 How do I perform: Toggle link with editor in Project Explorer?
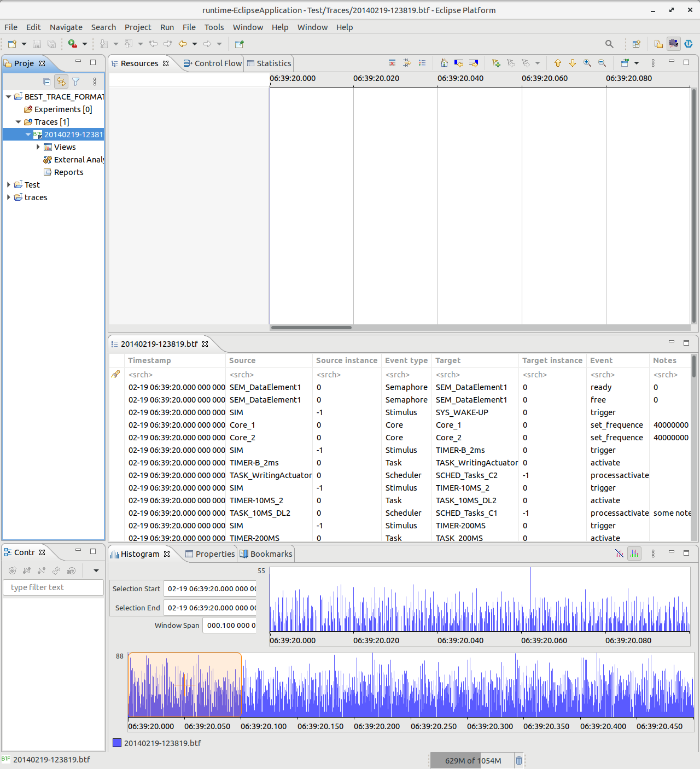coord(61,82)
